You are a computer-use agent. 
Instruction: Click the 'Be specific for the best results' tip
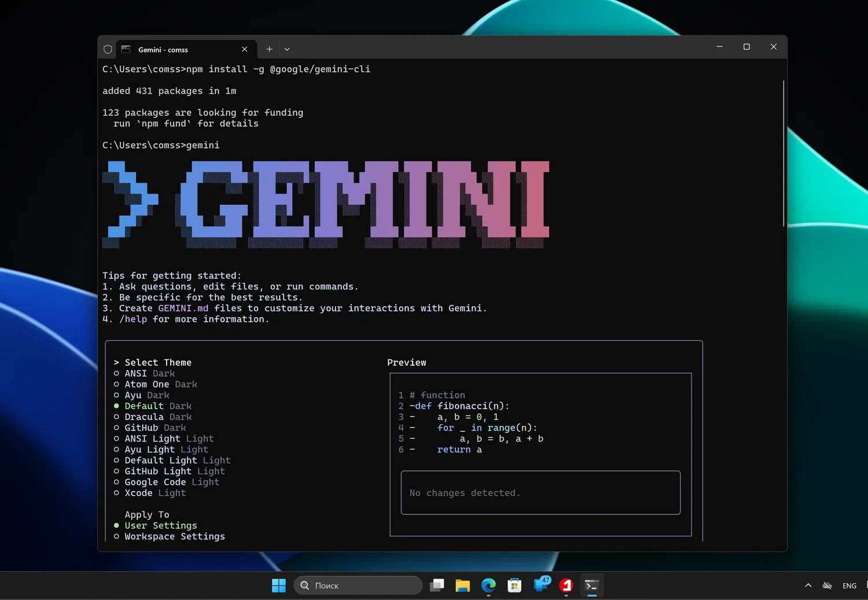click(203, 297)
